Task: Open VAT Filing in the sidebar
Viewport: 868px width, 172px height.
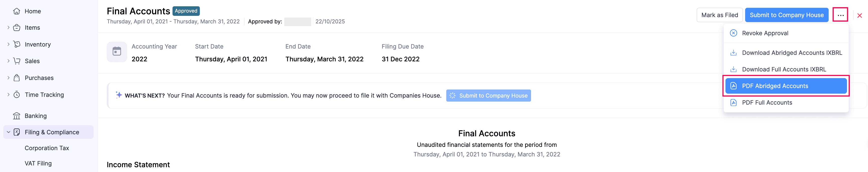Action: (x=38, y=163)
